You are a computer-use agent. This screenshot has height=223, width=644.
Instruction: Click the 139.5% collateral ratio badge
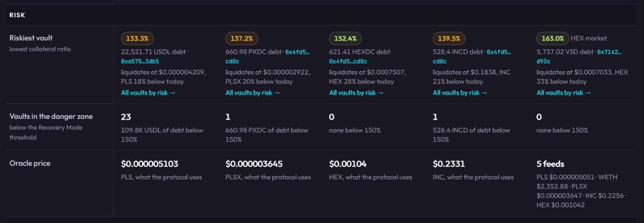tap(449, 39)
